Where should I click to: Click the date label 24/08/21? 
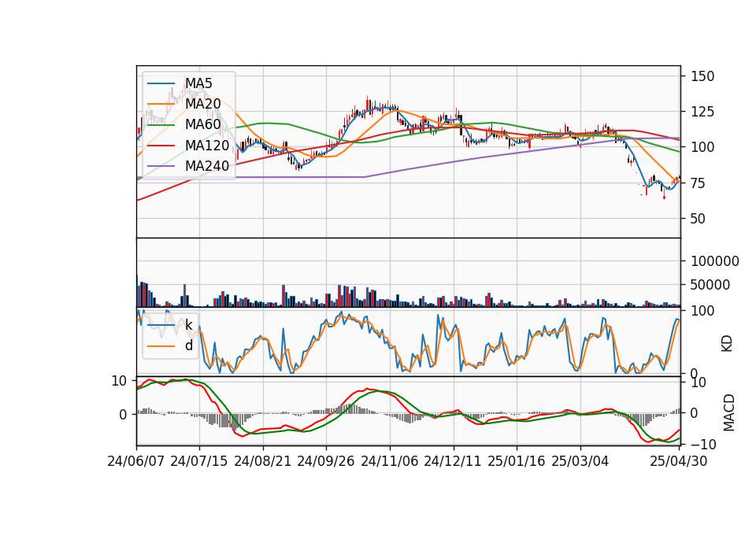click(x=263, y=461)
